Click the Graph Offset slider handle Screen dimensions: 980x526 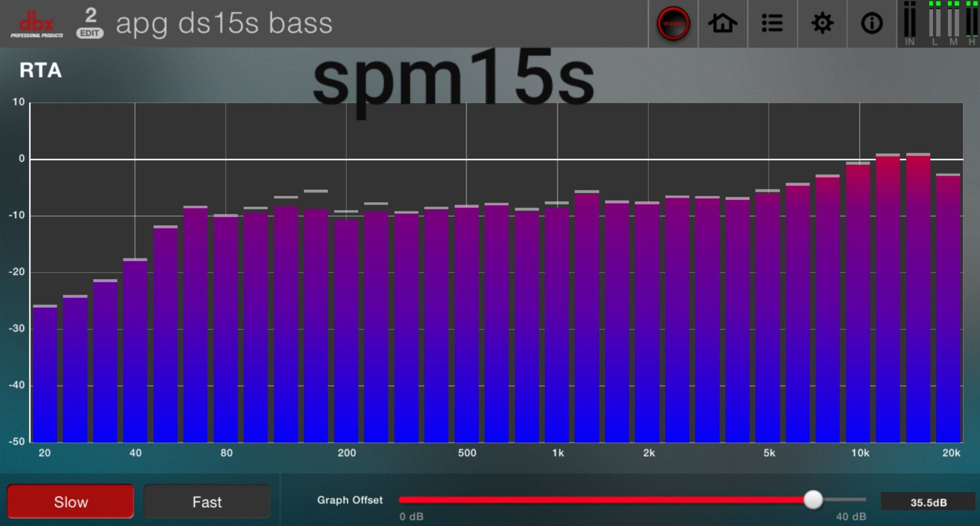point(813,500)
